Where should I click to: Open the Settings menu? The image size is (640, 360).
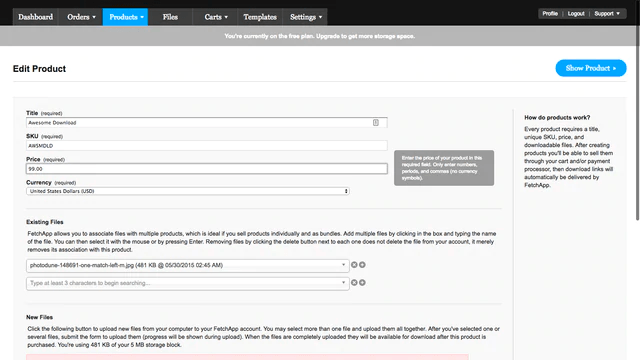click(x=305, y=17)
